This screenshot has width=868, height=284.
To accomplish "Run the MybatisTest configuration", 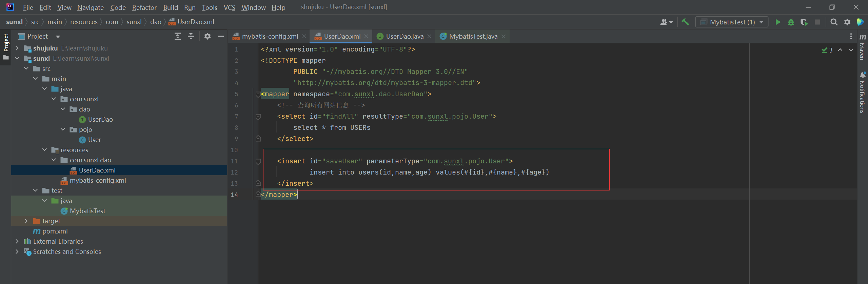I will [x=778, y=22].
